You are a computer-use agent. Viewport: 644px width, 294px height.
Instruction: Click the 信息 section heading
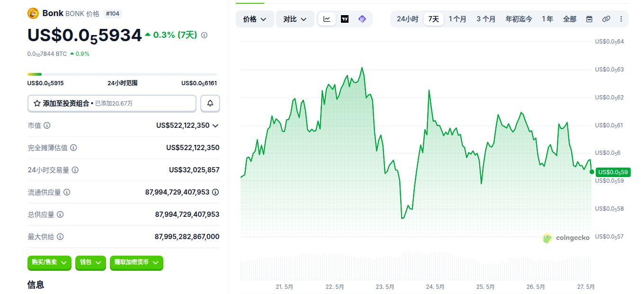36,285
